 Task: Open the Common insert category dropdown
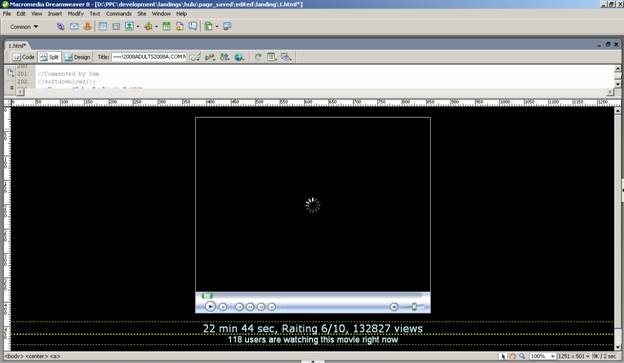pos(24,27)
